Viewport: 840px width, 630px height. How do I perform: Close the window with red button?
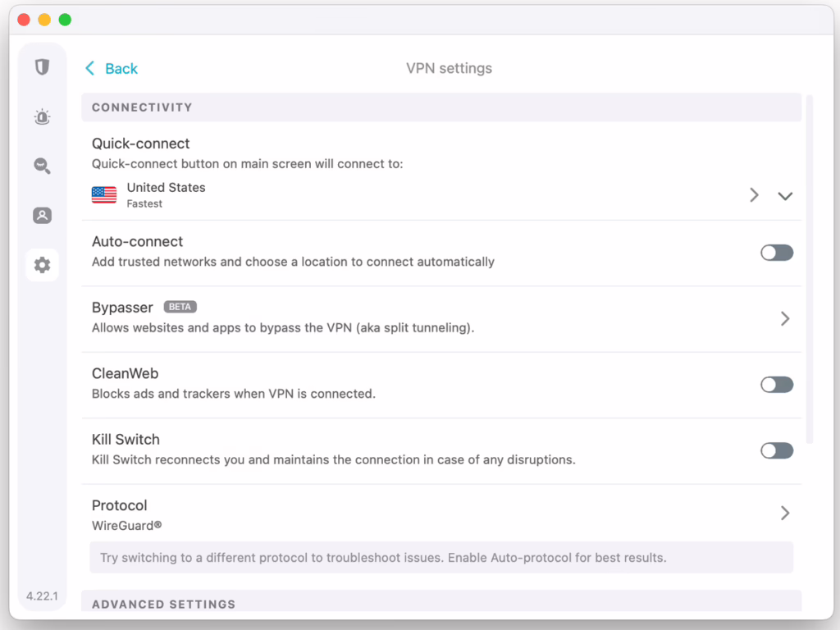pos(24,20)
